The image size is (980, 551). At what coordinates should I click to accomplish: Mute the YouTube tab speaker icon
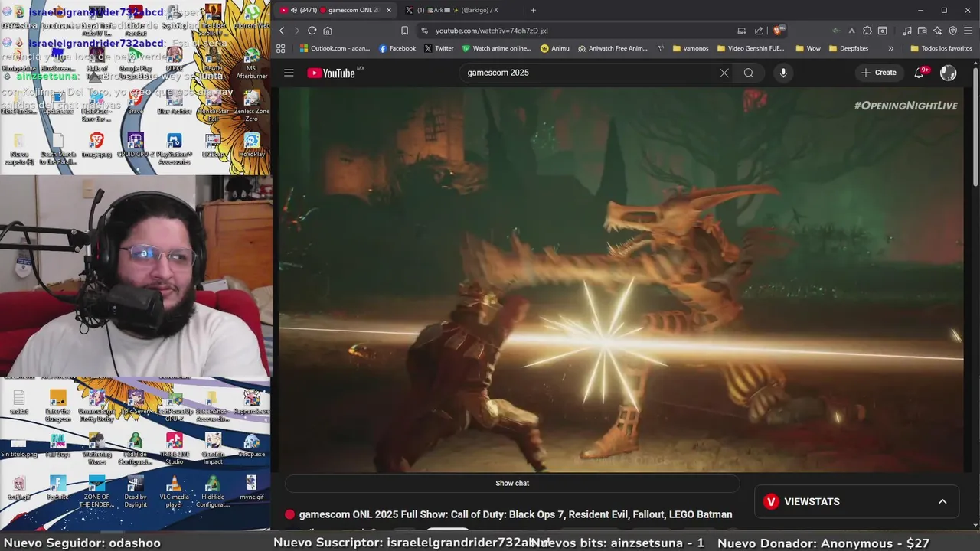293,10
